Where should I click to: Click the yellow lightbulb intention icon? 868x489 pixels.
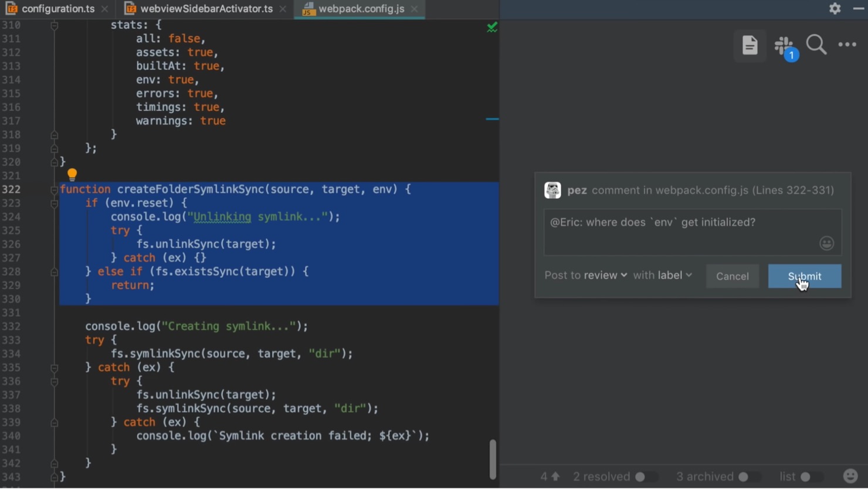72,174
